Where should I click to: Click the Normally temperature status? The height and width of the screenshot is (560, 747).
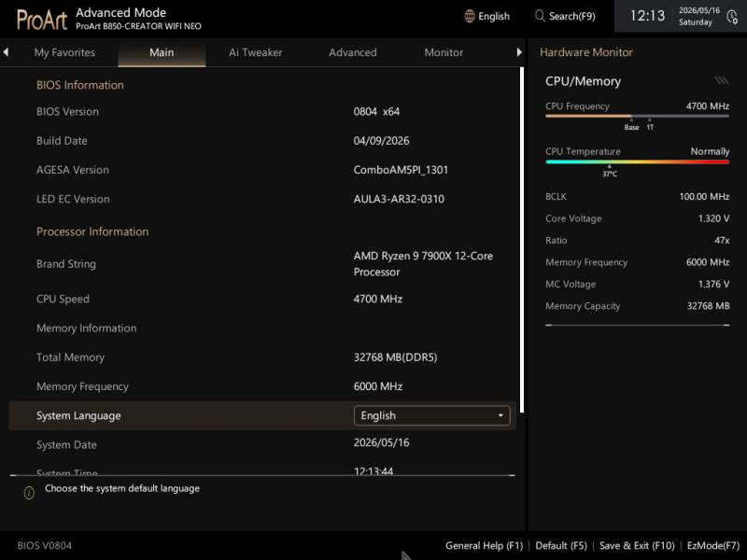[710, 151]
